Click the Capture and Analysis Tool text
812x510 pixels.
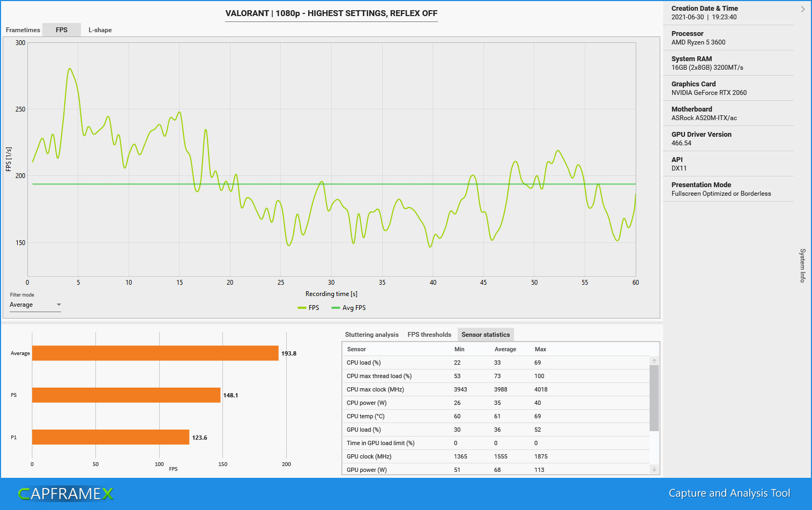[x=729, y=493]
